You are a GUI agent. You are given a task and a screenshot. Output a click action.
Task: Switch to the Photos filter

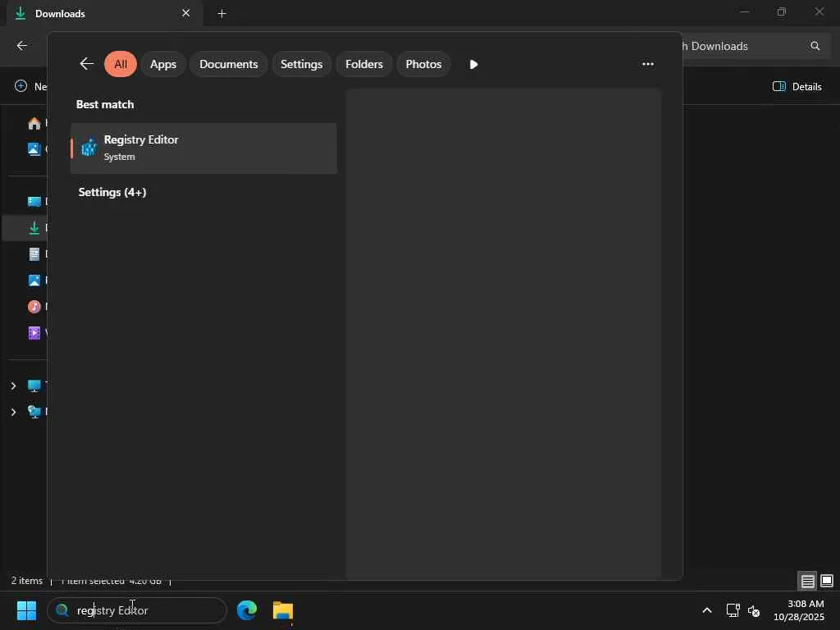point(424,64)
